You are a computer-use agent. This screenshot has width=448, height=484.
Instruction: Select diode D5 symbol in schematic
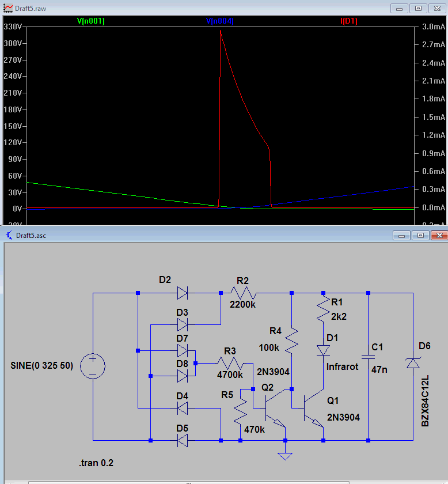pos(183,440)
